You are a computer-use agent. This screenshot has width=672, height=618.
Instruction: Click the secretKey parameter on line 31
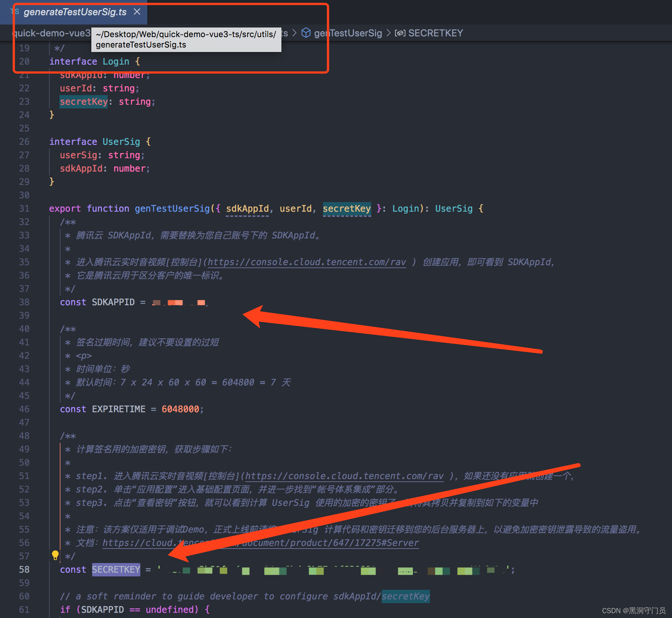[347, 209]
